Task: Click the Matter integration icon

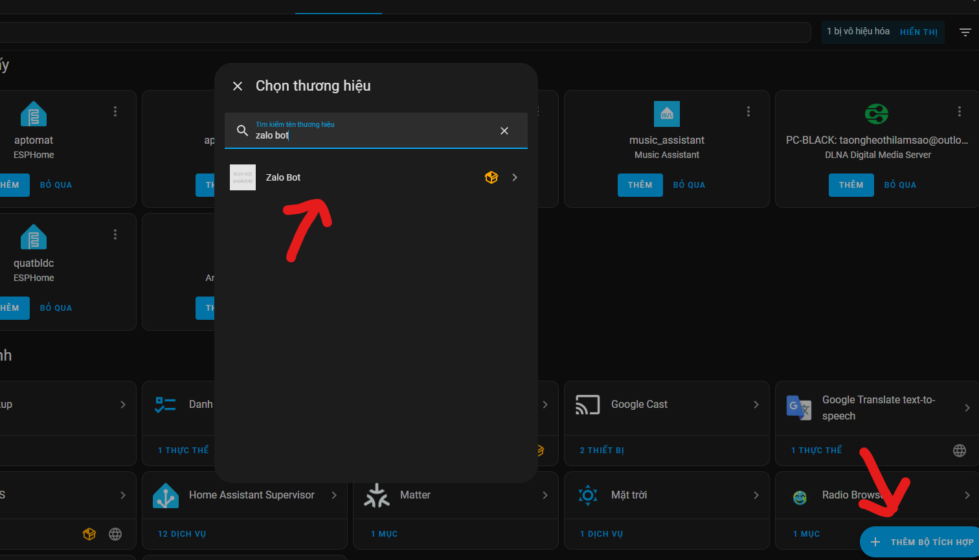Action: click(x=377, y=495)
